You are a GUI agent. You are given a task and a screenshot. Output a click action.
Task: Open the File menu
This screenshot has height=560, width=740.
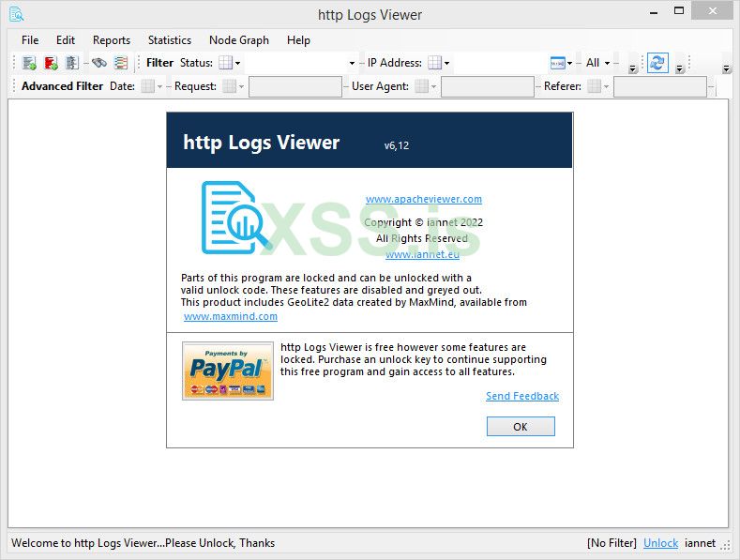pyautogui.click(x=30, y=40)
